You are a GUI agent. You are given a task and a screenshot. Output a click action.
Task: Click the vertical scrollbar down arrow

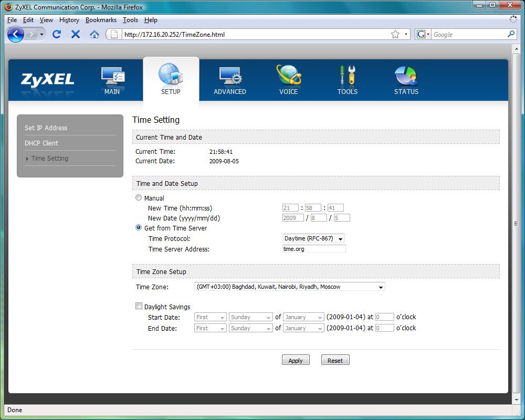pyautogui.click(x=516, y=400)
